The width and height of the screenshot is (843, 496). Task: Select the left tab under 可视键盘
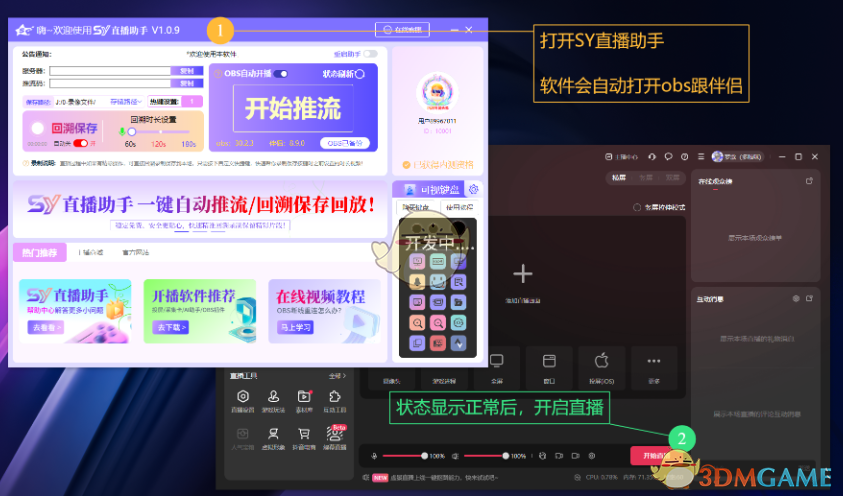pyautogui.click(x=416, y=207)
